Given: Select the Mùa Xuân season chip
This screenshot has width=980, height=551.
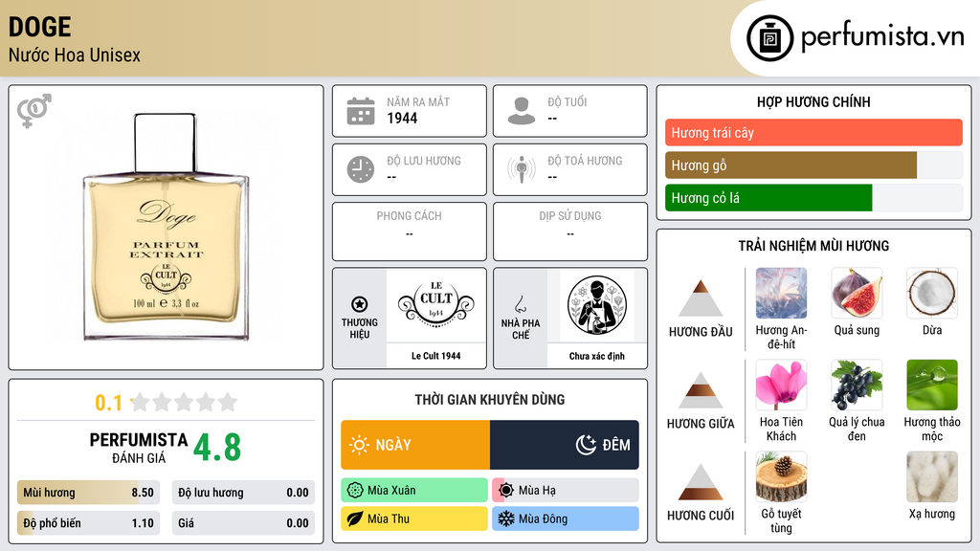Looking at the screenshot, I should coord(414,491).
